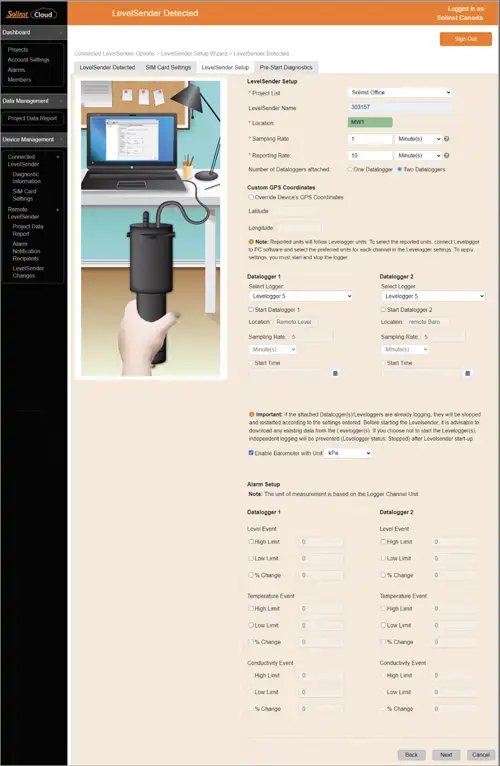Click Location field showing MW1
Viewport: 500px width, 766px height.
point(370,122)
